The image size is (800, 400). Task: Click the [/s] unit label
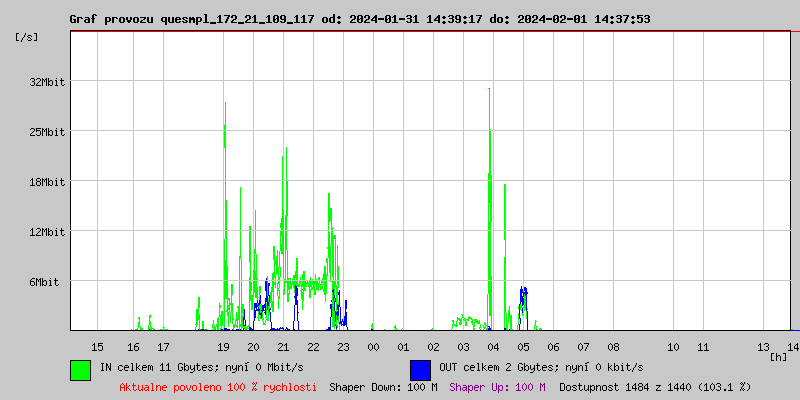28,37
